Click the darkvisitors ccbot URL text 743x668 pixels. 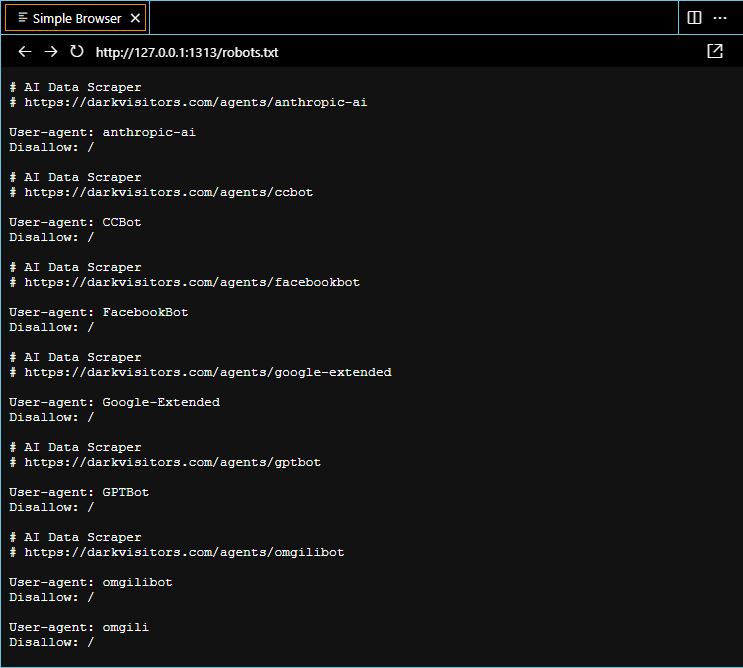click(x=169, y=192)
